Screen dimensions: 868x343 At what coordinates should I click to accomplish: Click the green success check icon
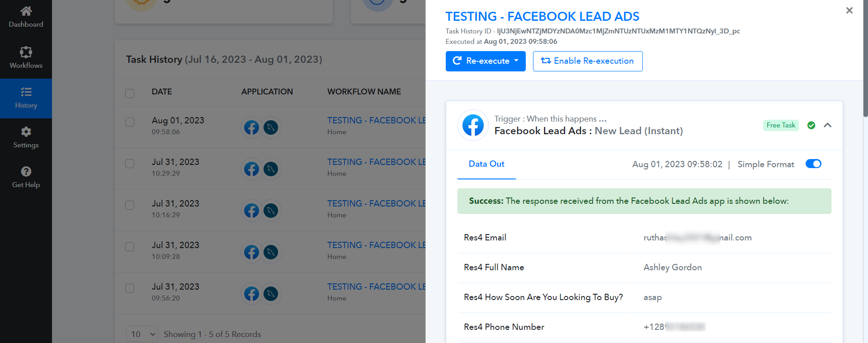(x=811, y=125)
